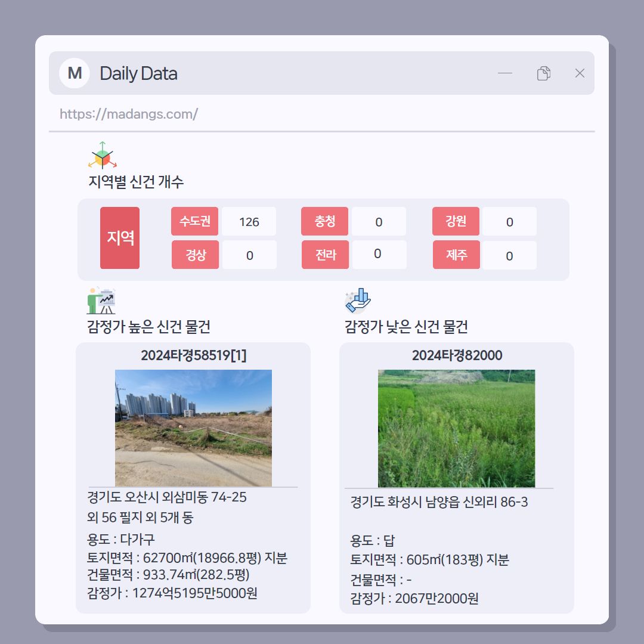644x644 pixels.
Task: Click the 감정가 높은 신건 물건 heading
Action: [148, 327]
